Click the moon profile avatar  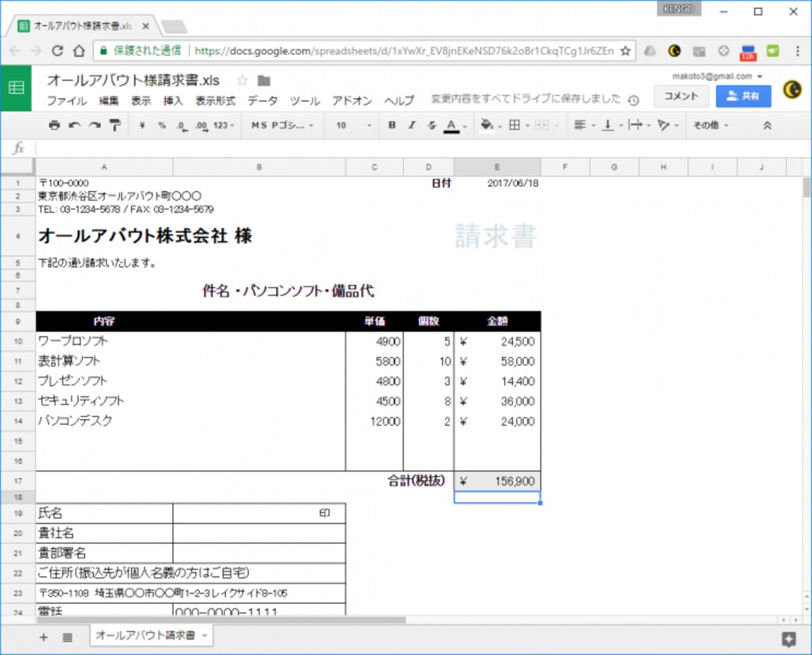point(792,89)
